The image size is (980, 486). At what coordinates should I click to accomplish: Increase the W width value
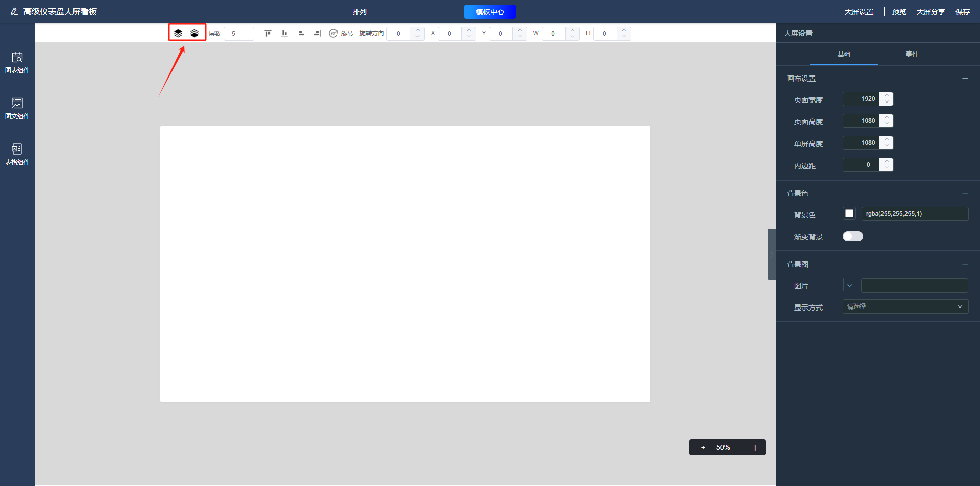(572, 30)
